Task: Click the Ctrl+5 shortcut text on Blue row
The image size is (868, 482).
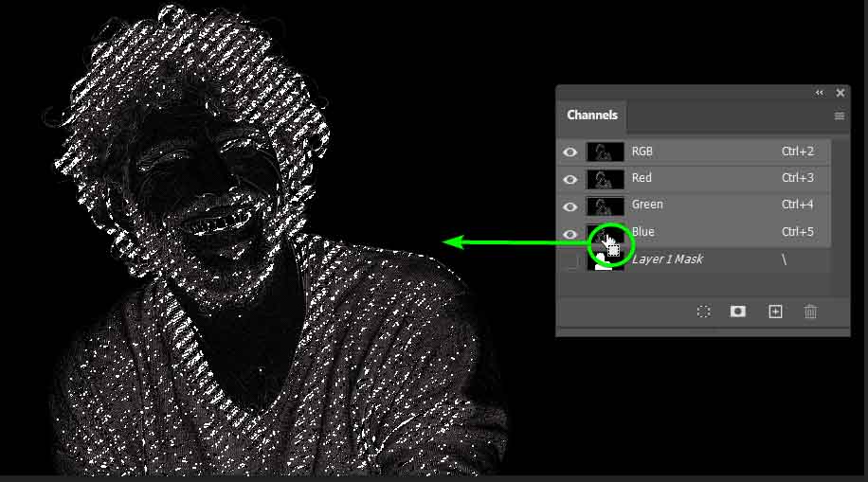Action: 798,232
